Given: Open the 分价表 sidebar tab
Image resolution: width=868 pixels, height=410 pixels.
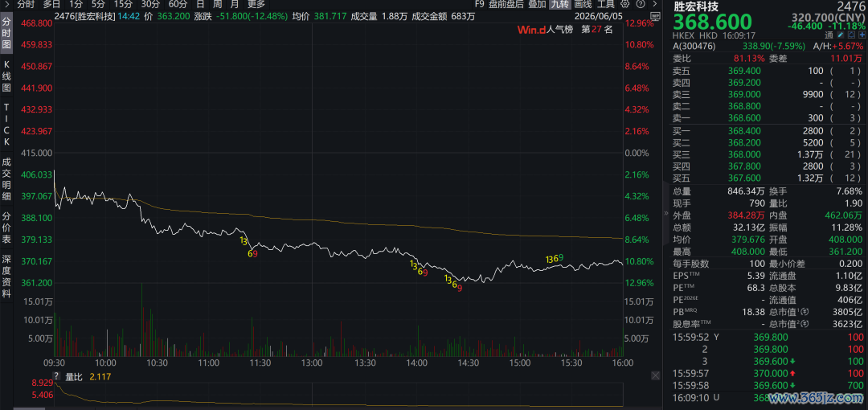Looking at the screenshot, I should [6, 229].
